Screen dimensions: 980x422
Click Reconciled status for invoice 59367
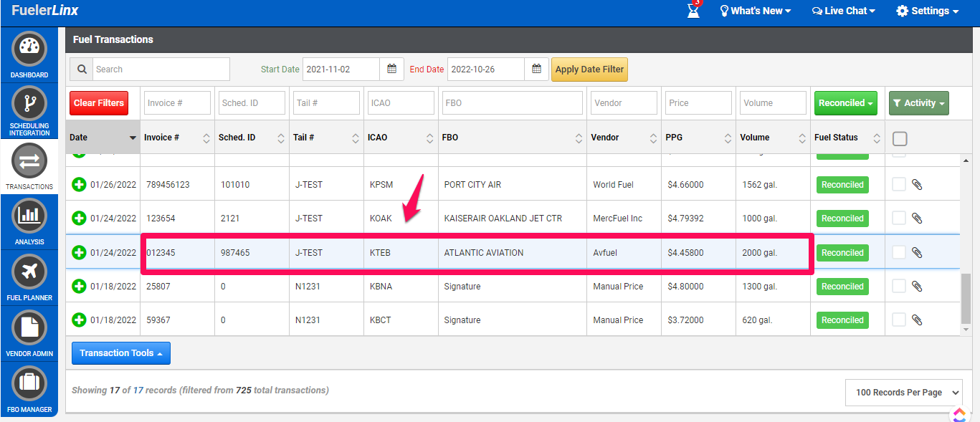(x=842, y=320)
